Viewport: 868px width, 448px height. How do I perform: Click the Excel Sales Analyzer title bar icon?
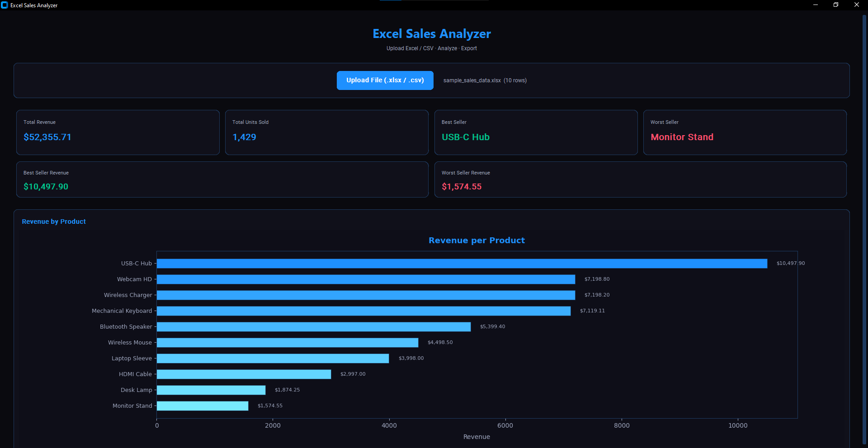click(5, 5)
